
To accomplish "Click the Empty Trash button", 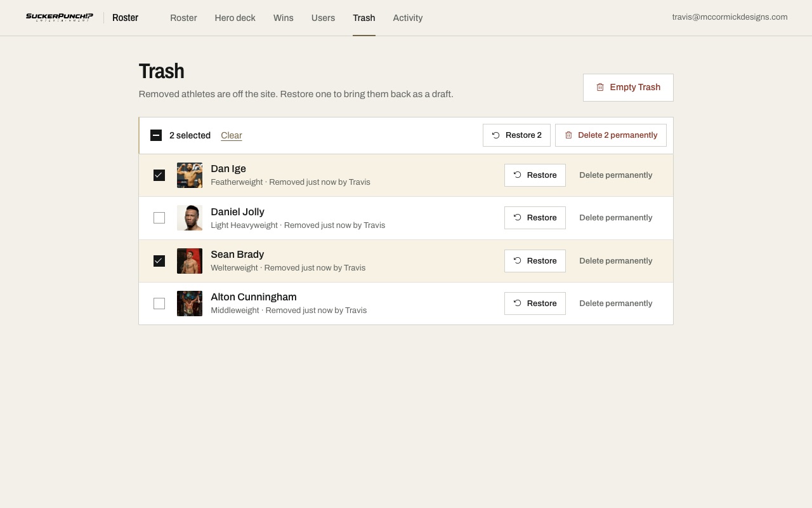I will pyautogui.click(x=628, y=88).
